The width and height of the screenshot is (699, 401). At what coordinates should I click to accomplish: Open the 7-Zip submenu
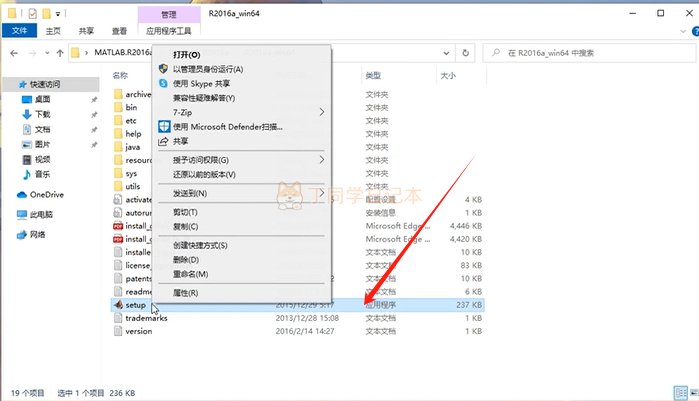pos(241,112)
